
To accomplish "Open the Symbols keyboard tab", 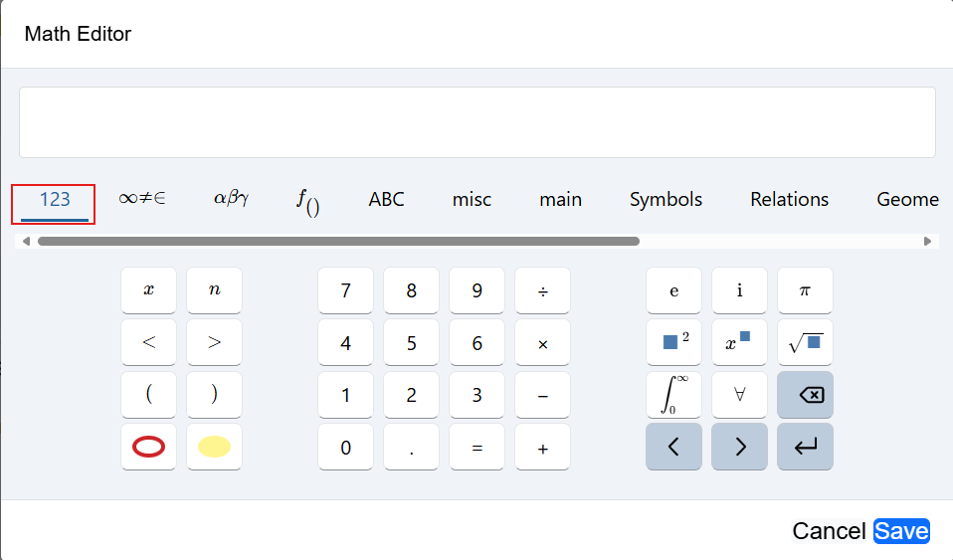I will pyautogui.click(x=666, y=199).
